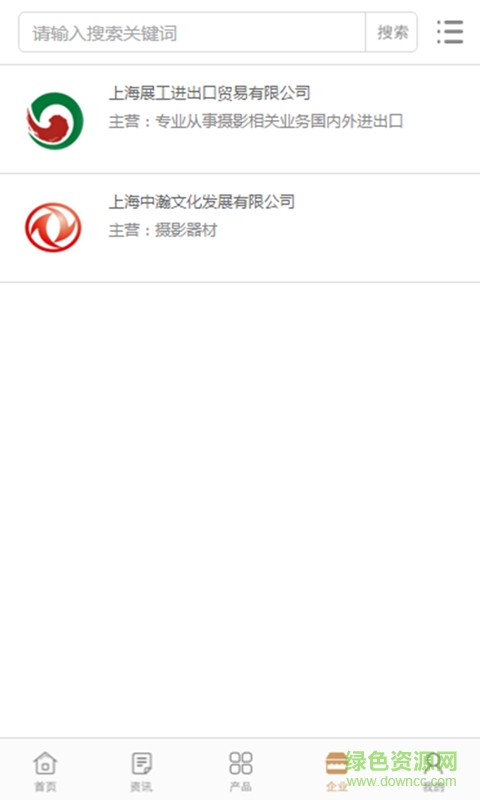Tap the 企业 store icon
Viewport: 480px width, 800px height.
[337, 763]
